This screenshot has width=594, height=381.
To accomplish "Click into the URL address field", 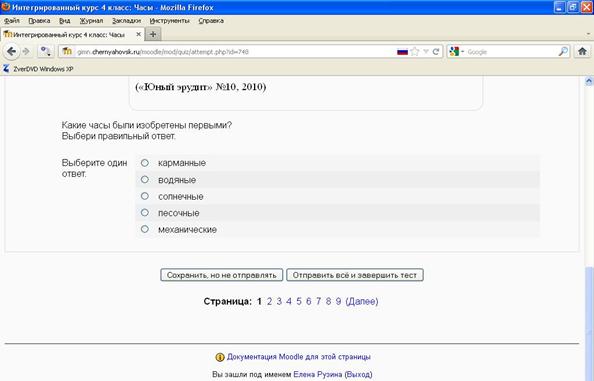I will tap(235, 52).
